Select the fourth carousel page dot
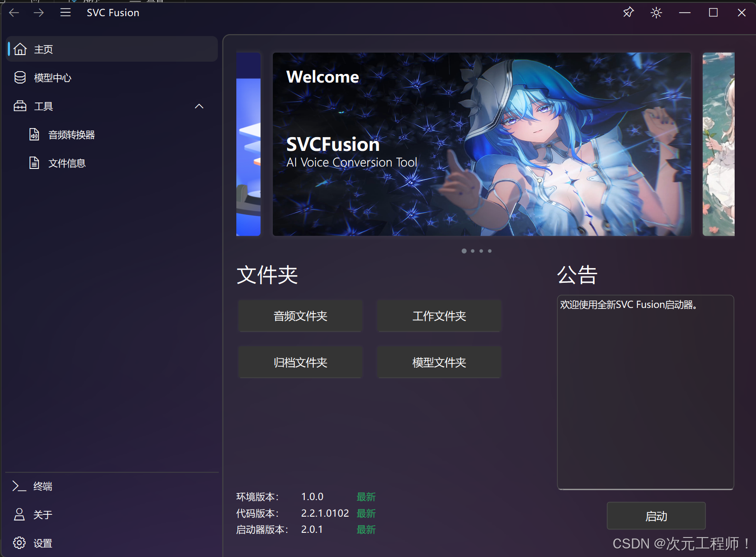Viewport: 756px width, 557px height. pyautogui.click(x=490, y=251)
